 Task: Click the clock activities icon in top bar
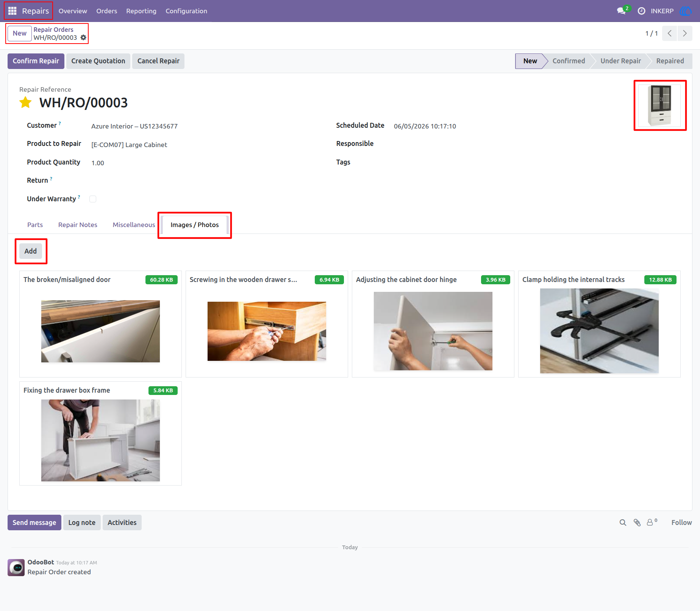[641, 11]
